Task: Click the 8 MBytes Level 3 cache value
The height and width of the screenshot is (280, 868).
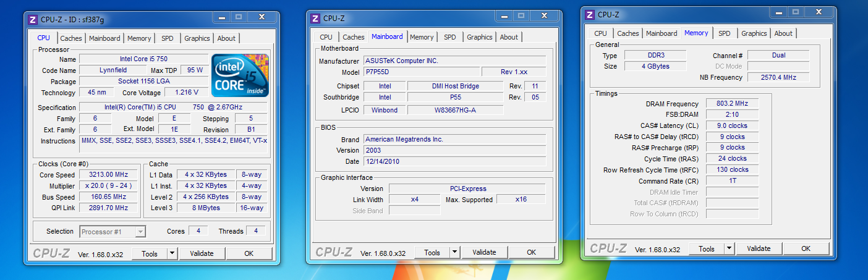Action: 205,208
